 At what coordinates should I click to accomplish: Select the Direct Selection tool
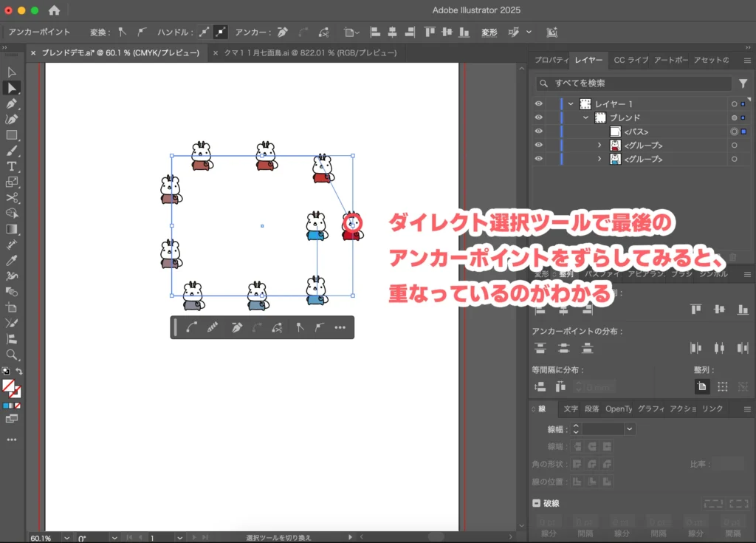[x=10, y=89]
